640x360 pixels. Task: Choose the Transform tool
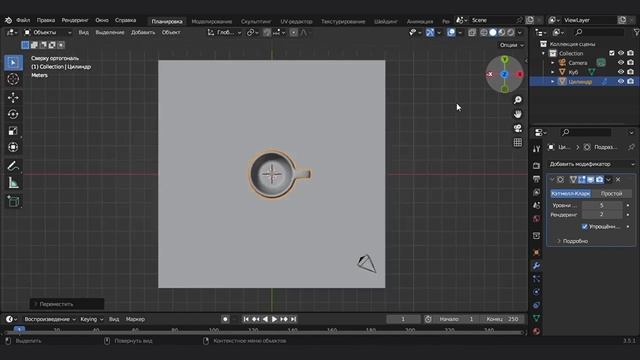click(x=13, y=147)
